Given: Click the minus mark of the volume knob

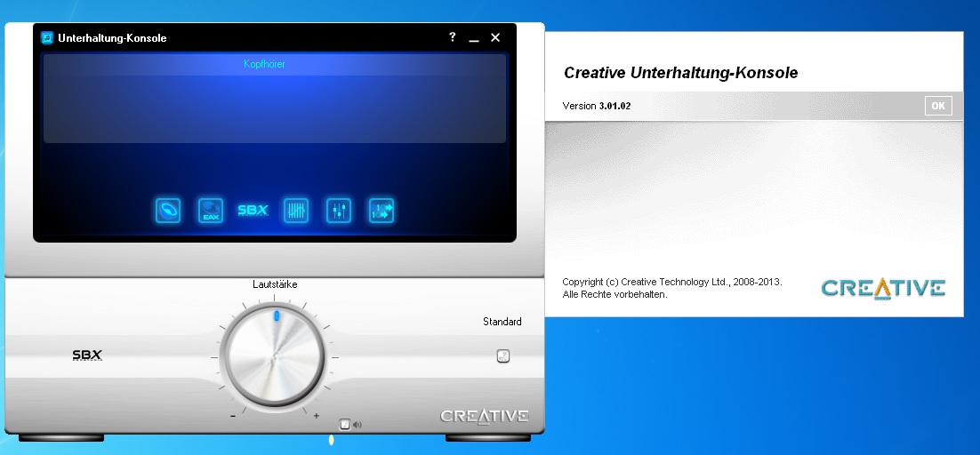Looking at the screenshot, I should coord(232,416).
